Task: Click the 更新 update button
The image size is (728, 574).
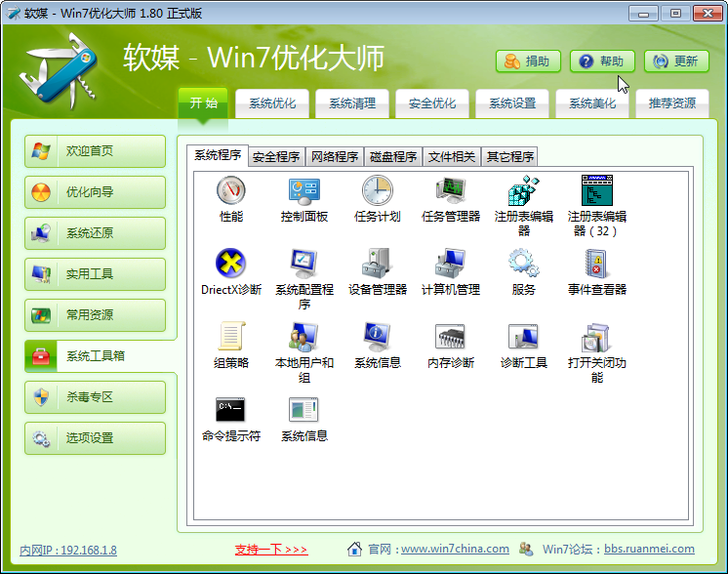Action: (x=676, y=61)
